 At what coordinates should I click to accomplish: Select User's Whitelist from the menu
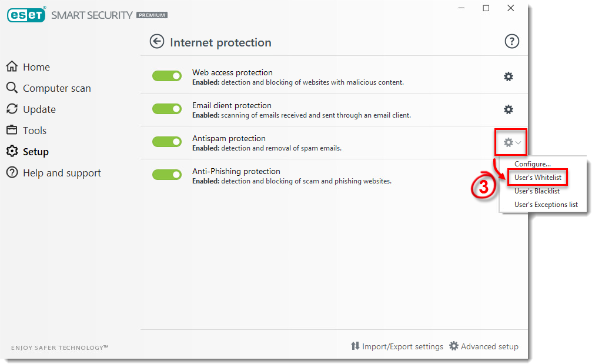click(537, 177)
